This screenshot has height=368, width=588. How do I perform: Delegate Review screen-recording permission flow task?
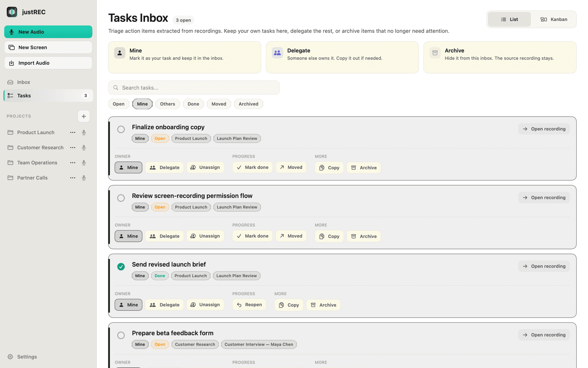tap(165, 236)
